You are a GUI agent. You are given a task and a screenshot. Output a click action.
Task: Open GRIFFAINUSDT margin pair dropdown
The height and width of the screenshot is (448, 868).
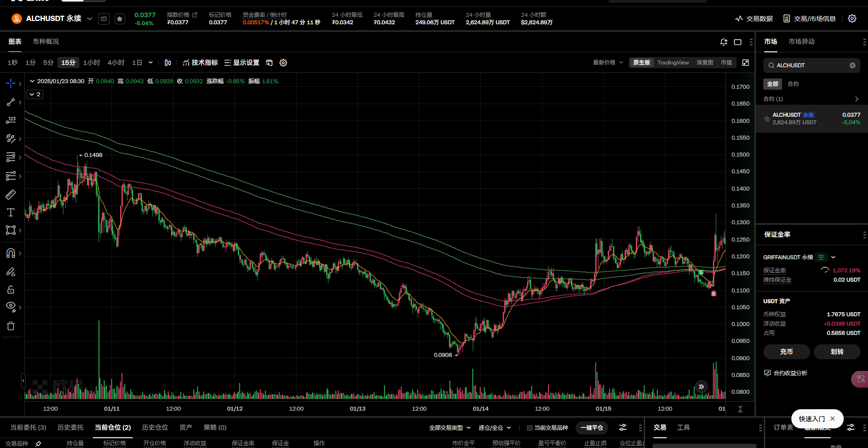coord(833,257)
